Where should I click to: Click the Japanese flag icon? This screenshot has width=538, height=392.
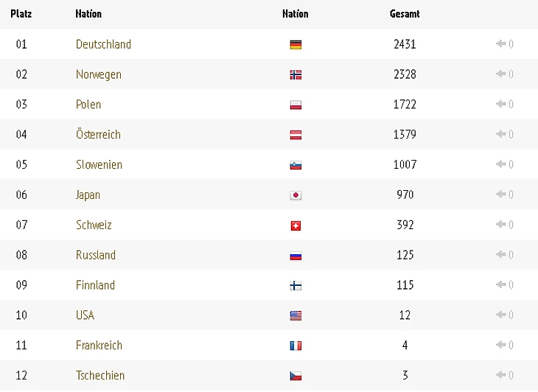(296, 195)
